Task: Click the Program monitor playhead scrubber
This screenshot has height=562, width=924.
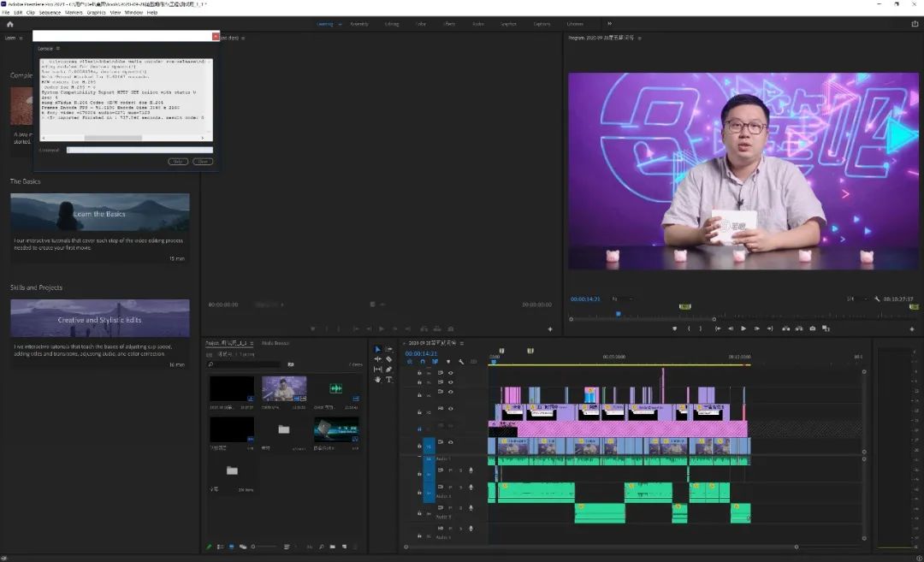Action: pyautogui.click(x=618, y=313)
